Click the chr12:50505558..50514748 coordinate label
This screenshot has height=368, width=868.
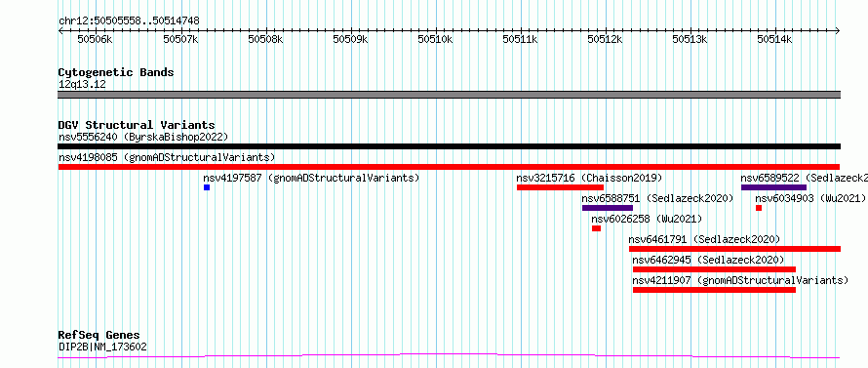(129, 21)
